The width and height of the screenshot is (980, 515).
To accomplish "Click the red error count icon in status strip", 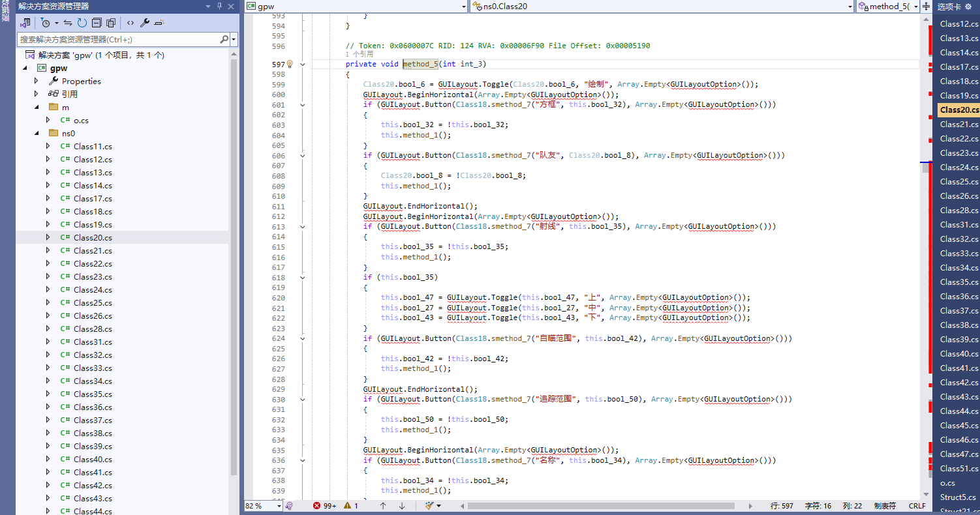I will (317, 506).
